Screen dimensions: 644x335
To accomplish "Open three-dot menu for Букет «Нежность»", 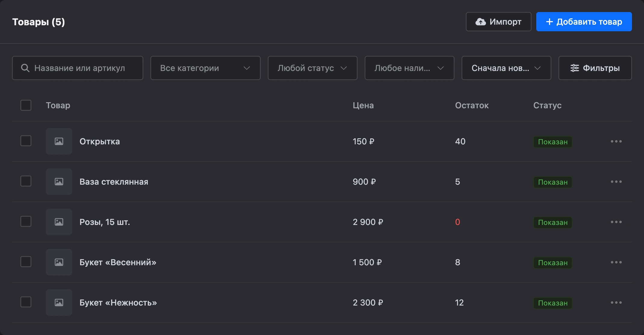I will coord(616,303).
